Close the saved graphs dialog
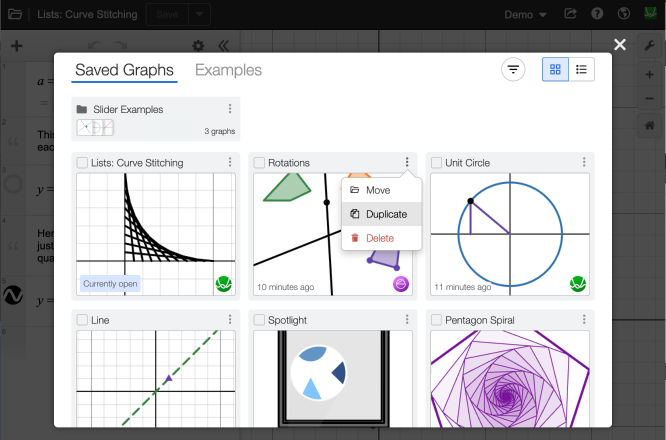Image resolution: width=666 pixels, height=440 pixels. [620, 45]
